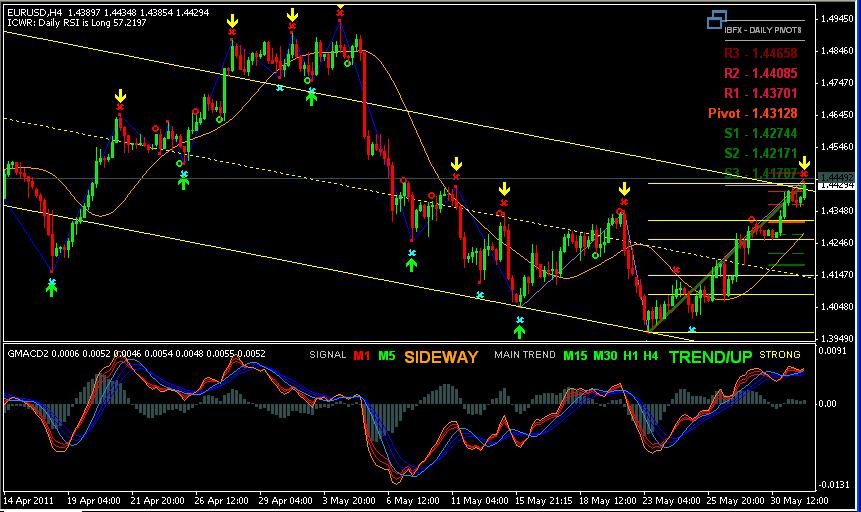This screenshot has width=861, height=512.
Task: Click the green 'TREND/UP' status text
Action: 711,357
